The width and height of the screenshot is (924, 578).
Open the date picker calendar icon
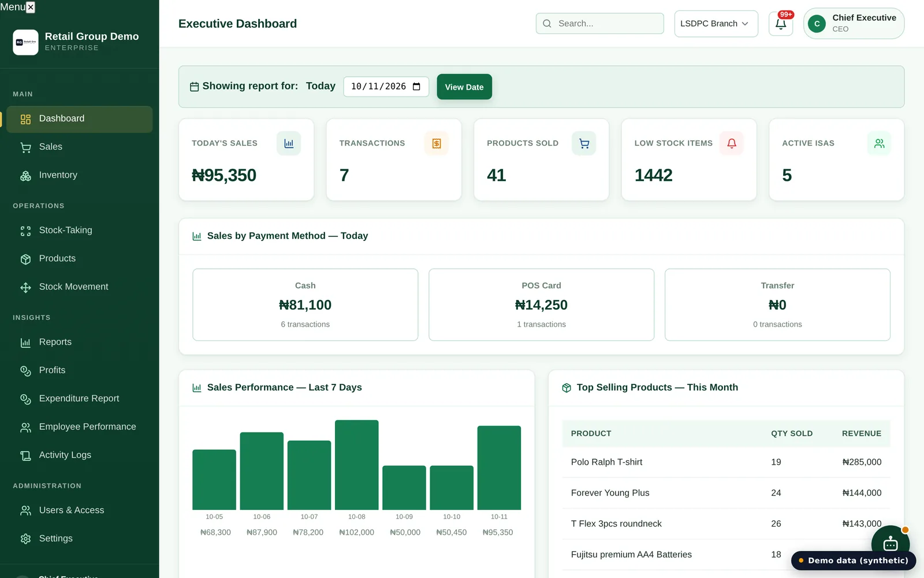[x=416, y=87]
